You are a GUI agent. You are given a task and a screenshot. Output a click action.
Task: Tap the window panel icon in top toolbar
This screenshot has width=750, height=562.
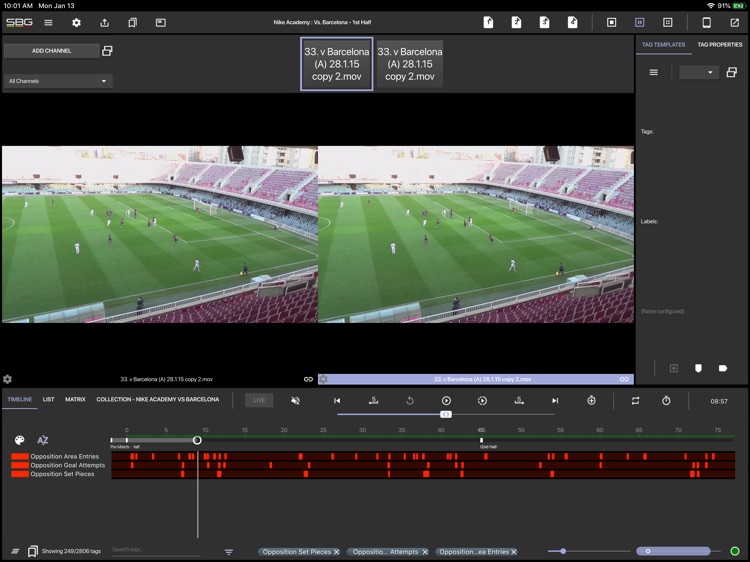[161, 22]
